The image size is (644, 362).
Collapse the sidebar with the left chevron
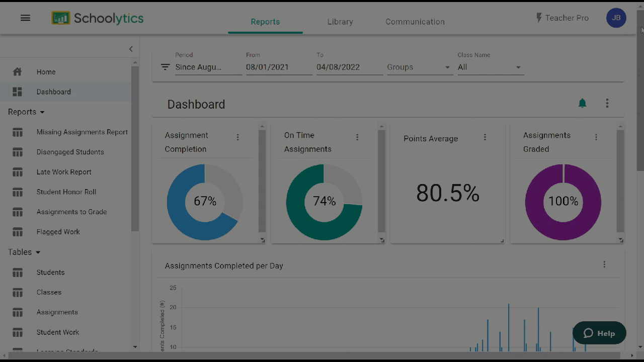(131, 49)
